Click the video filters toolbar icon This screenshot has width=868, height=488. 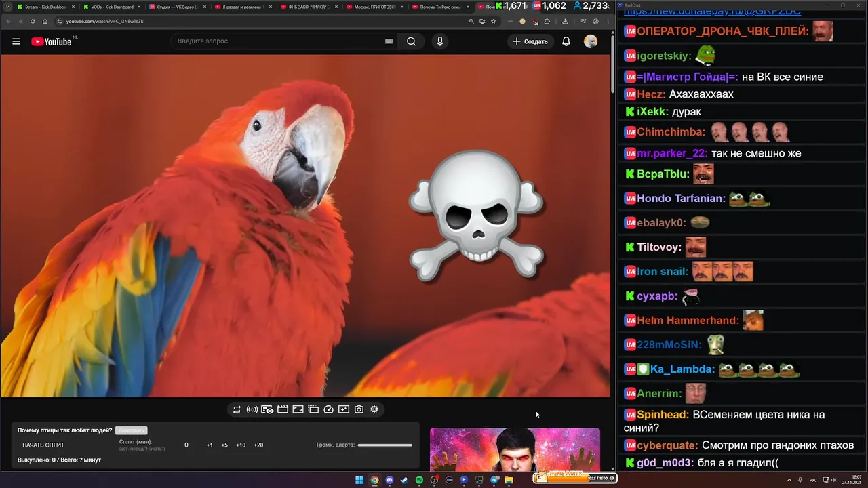(x=344, y=409)
